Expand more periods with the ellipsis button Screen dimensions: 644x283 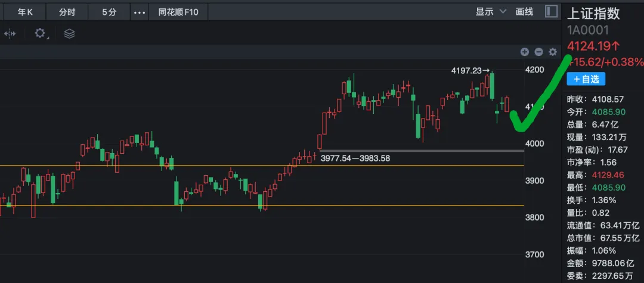140,12
